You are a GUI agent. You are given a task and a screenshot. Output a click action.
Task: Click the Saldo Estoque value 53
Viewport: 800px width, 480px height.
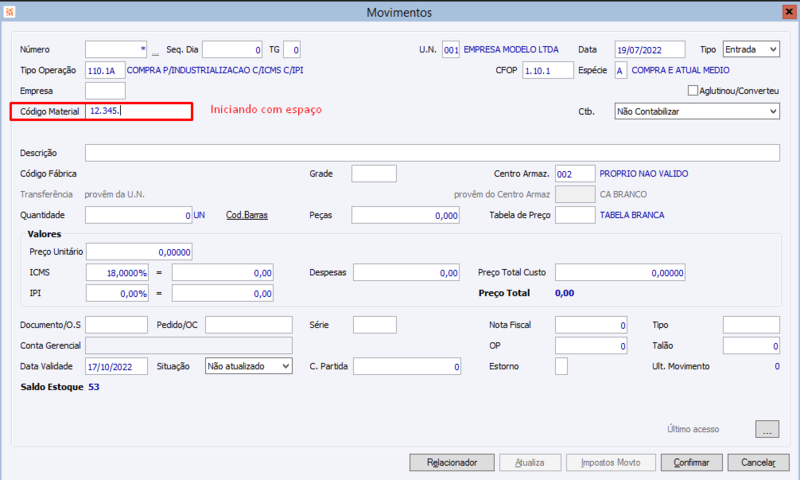94,387
